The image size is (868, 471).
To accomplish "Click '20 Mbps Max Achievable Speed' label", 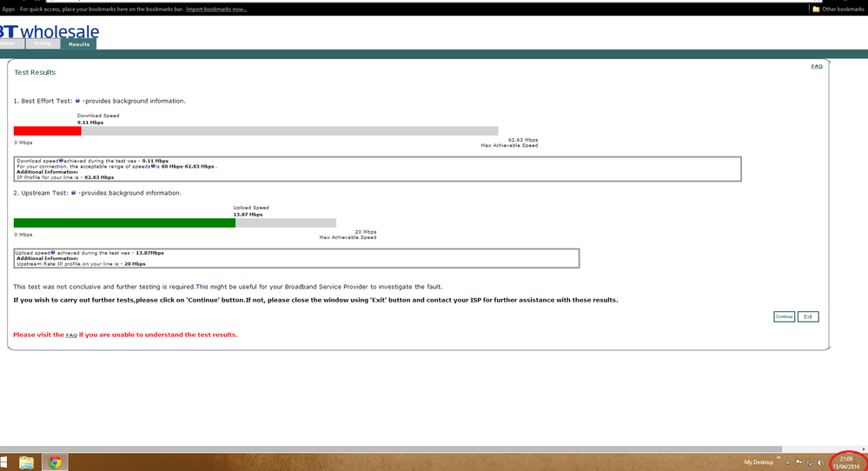I will (x=348, y=234).
